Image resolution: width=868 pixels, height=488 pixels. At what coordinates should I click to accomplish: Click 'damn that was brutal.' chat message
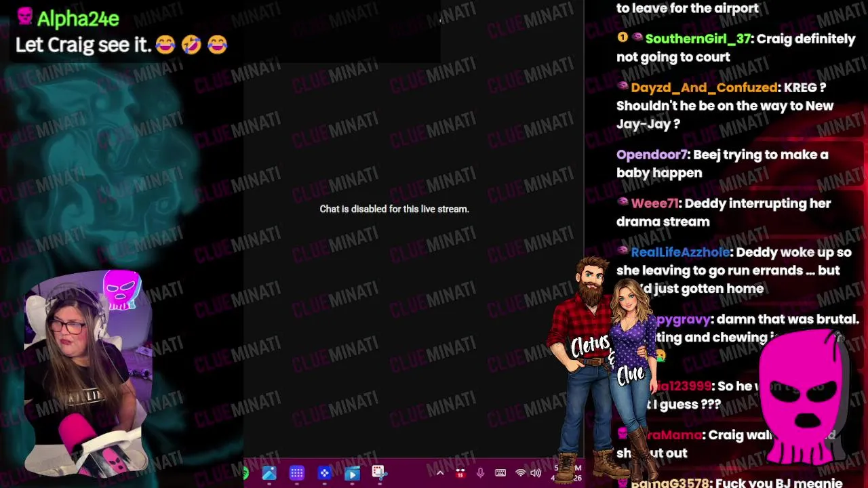(787, 319)
